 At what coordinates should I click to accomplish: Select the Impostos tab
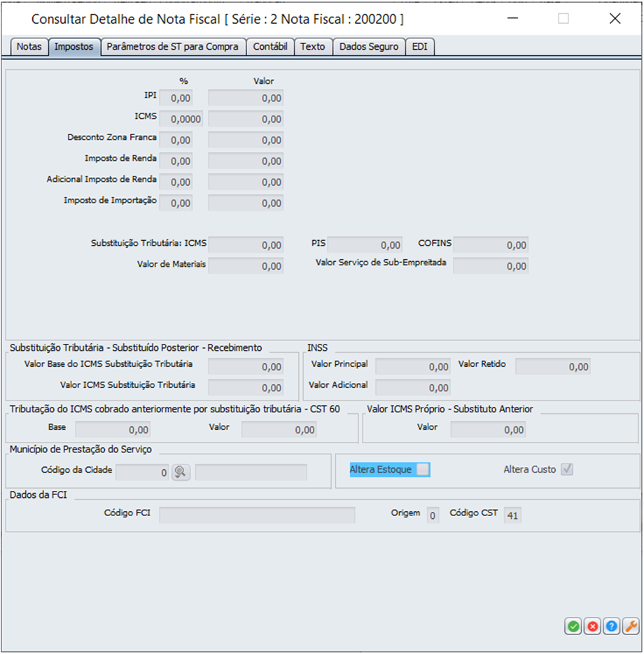tap(73, 47)
